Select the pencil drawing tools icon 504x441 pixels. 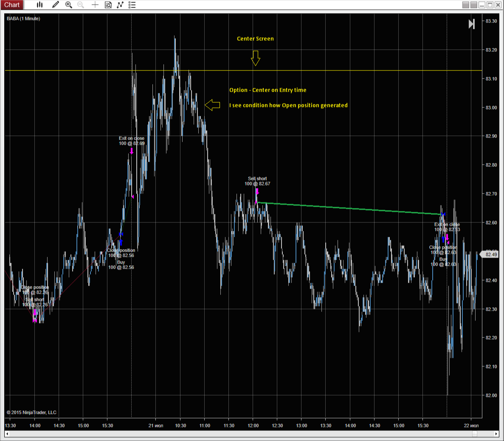56,5
